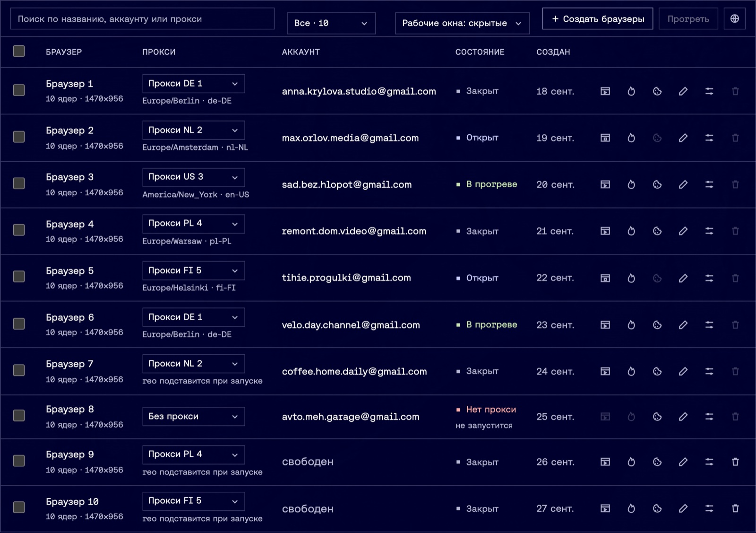Expand the Прокси PL 4 dropdown for Браузер 9
Viewport: 756px width, 533px height.
194,454
